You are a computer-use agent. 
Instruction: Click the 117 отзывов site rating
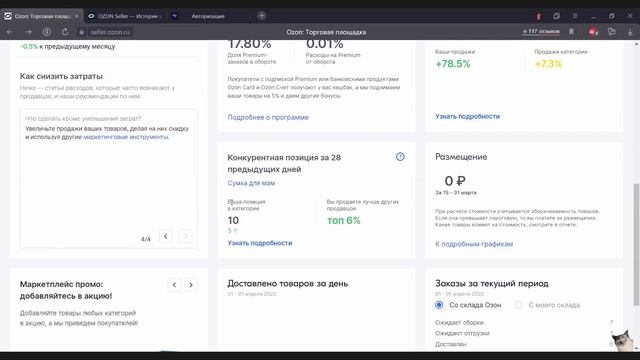click(541, 31)
